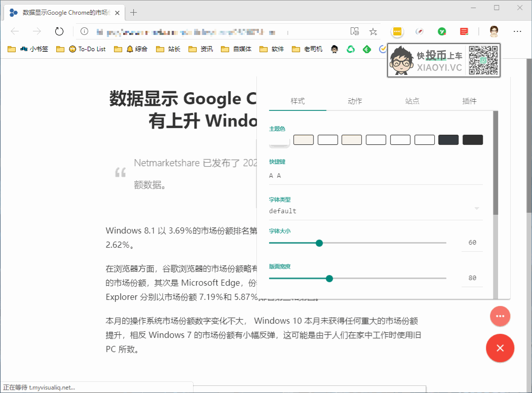Click the browser refresh icon
532x393 pixels.
[x=59, y=31]
